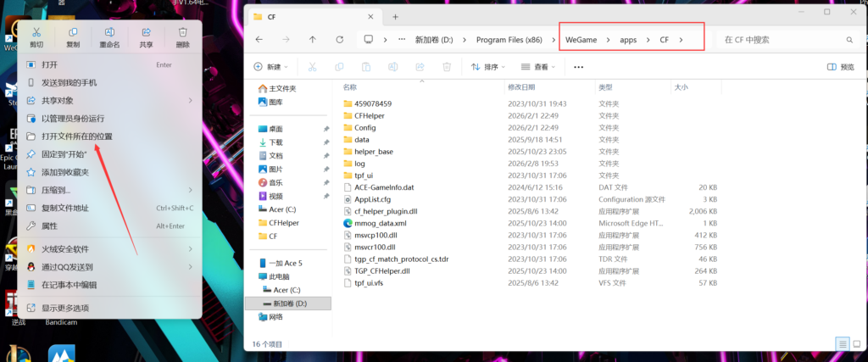The width and height of the screenshot is (868, 362).
Task: Click apps in the address breadcrumb
Action: point(628,40)
